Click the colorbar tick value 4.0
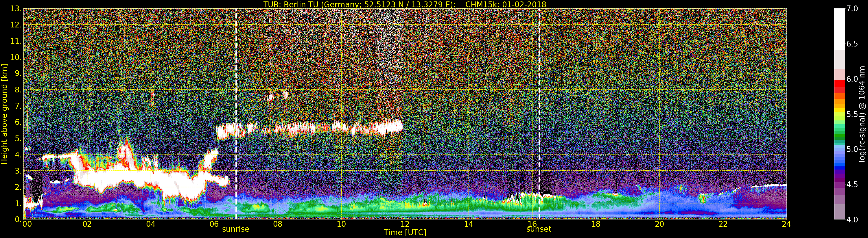The height and width of the screenshot is (238, 868). tap(852, 220)
